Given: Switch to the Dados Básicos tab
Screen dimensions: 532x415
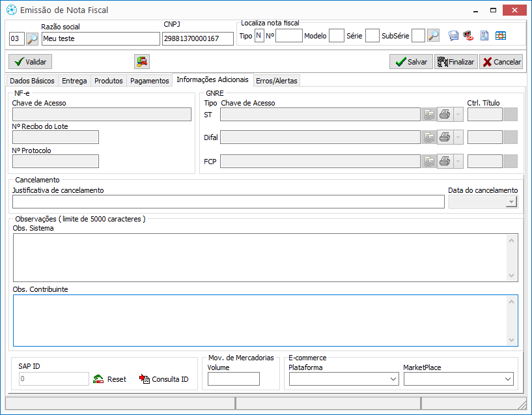Looking at the screenshot, I should [32, 81].
